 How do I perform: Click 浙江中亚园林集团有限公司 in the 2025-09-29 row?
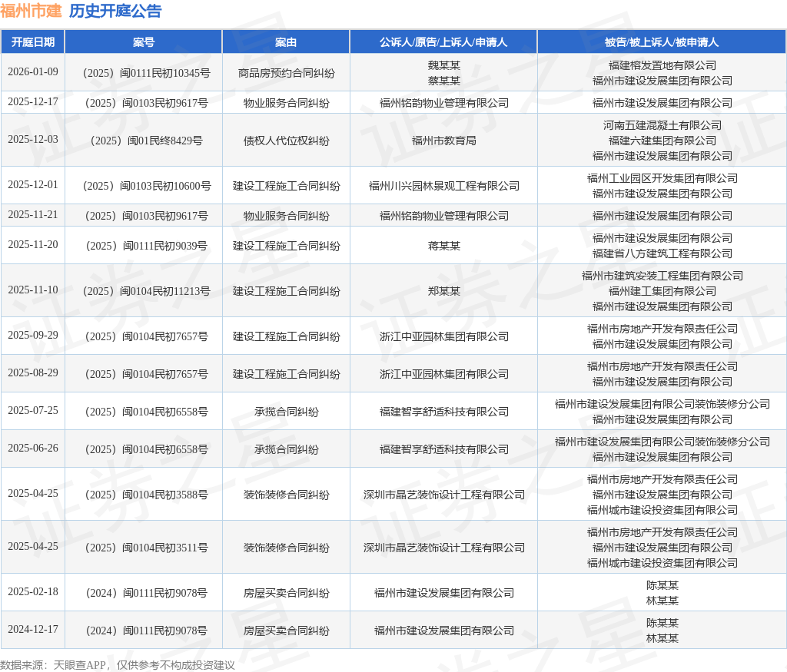coord(443,336)
